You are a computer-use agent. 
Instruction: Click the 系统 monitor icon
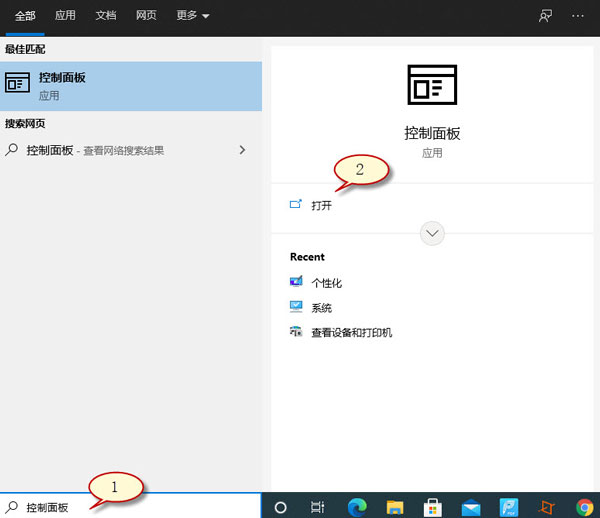tap(296, 306)
